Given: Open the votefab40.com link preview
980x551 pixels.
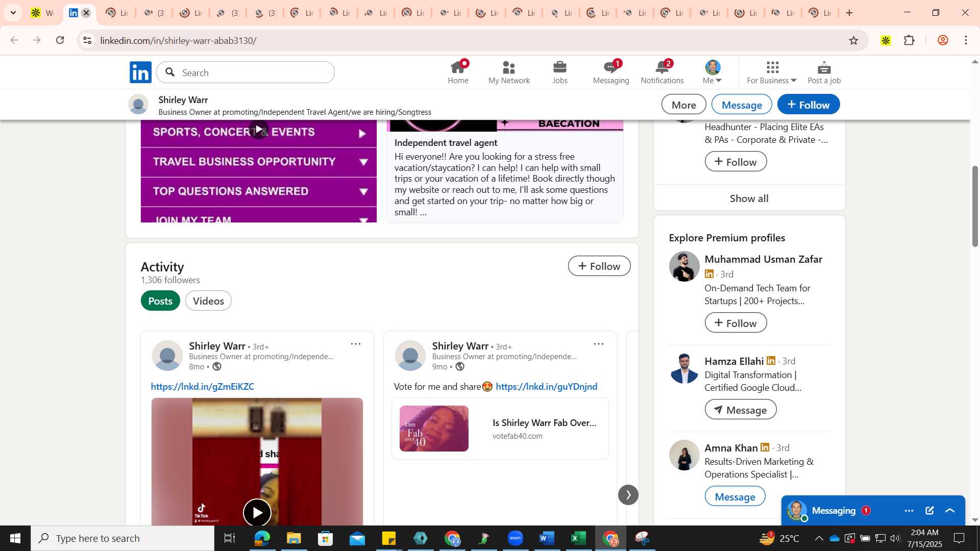Looking at the screenshot, I should pos(500,429).
